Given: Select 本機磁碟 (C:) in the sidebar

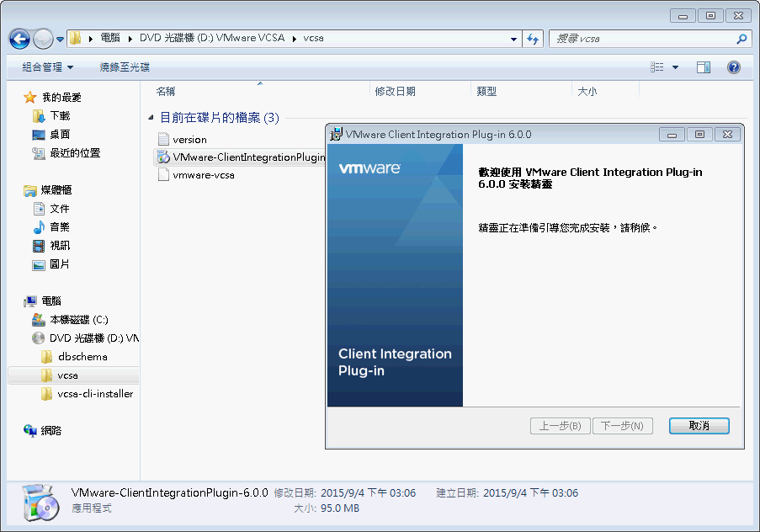Looking at the screenshot, I should (x=79, y=320).
